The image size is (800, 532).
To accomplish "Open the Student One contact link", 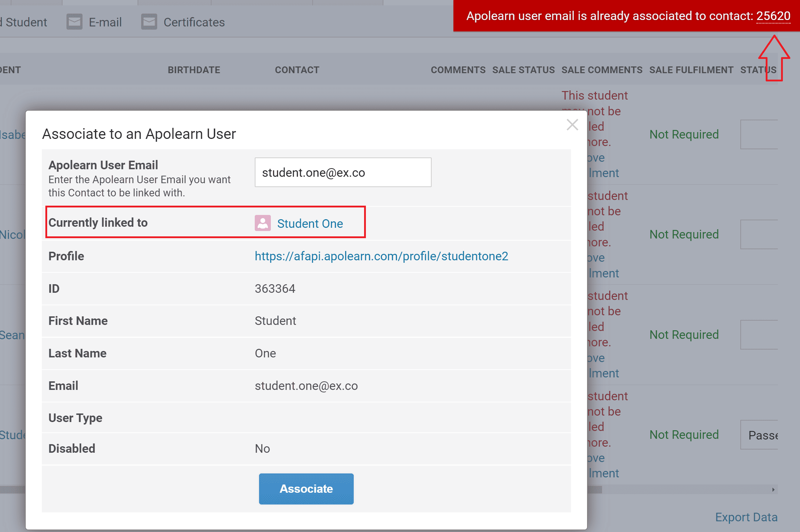I will pyautogui.click(x=310, y=224).
